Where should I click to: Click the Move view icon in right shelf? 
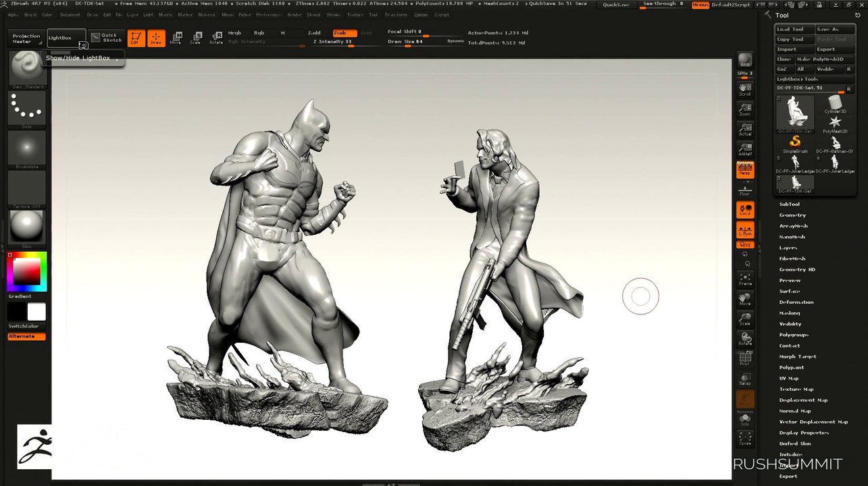pyautogui.click(x=745, y=299)
